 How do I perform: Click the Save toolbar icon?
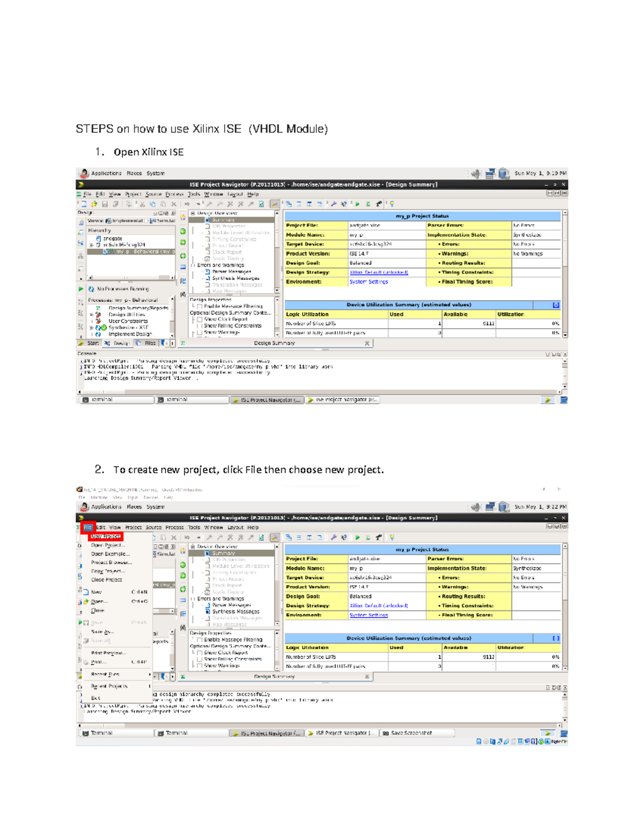coord(105,204)
